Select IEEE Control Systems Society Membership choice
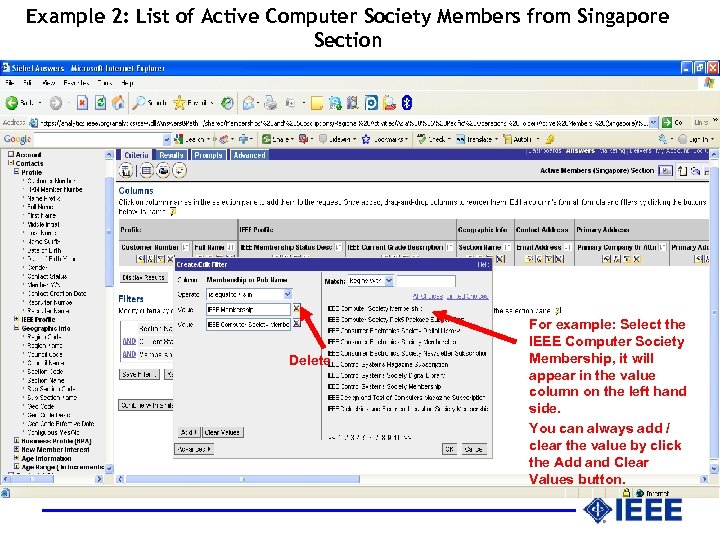 tap(384, 386)
